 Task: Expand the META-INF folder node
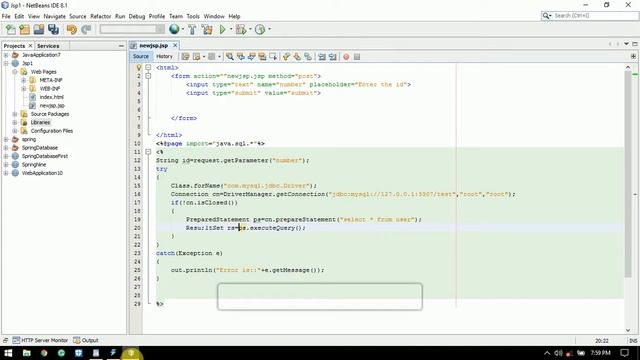coord(24,80)
